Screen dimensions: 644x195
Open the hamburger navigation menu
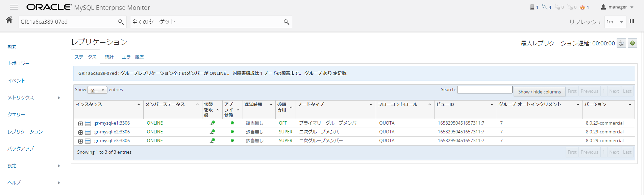point(14,7)
